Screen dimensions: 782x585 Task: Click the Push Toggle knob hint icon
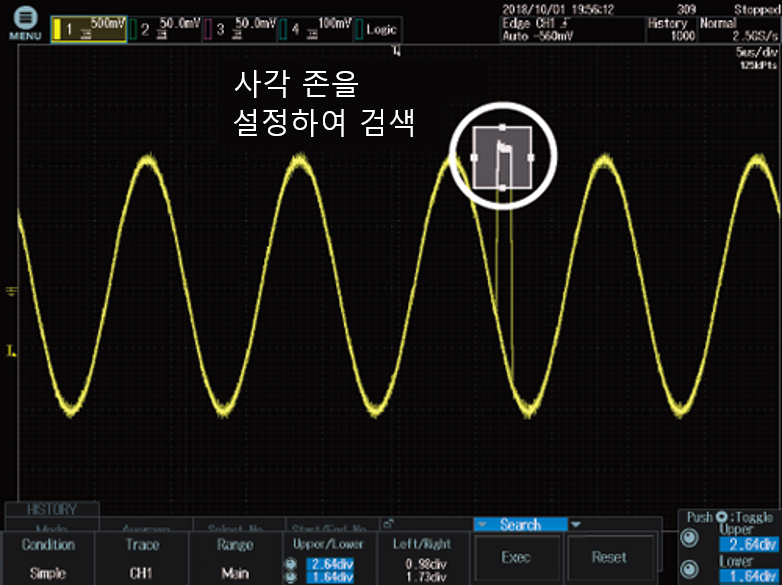point(721,518)
